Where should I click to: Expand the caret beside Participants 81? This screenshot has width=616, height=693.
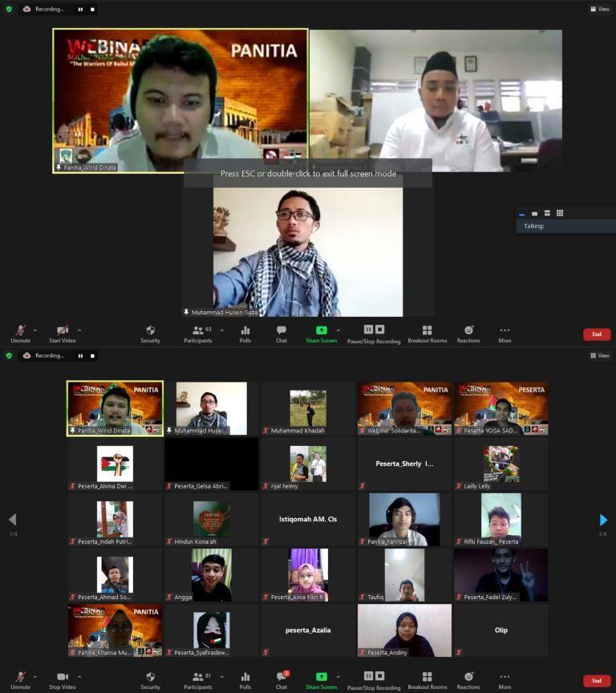(x=222, y=677)
